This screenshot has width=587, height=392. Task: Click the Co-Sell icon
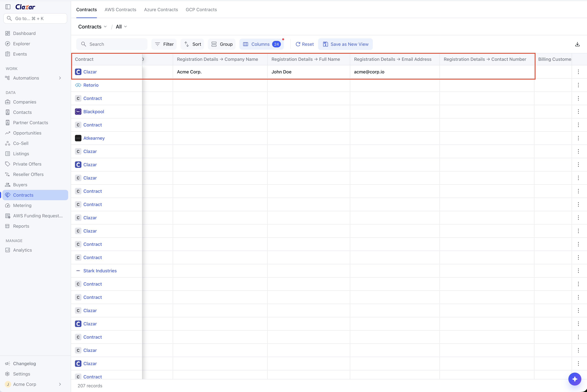click(7, 143)
